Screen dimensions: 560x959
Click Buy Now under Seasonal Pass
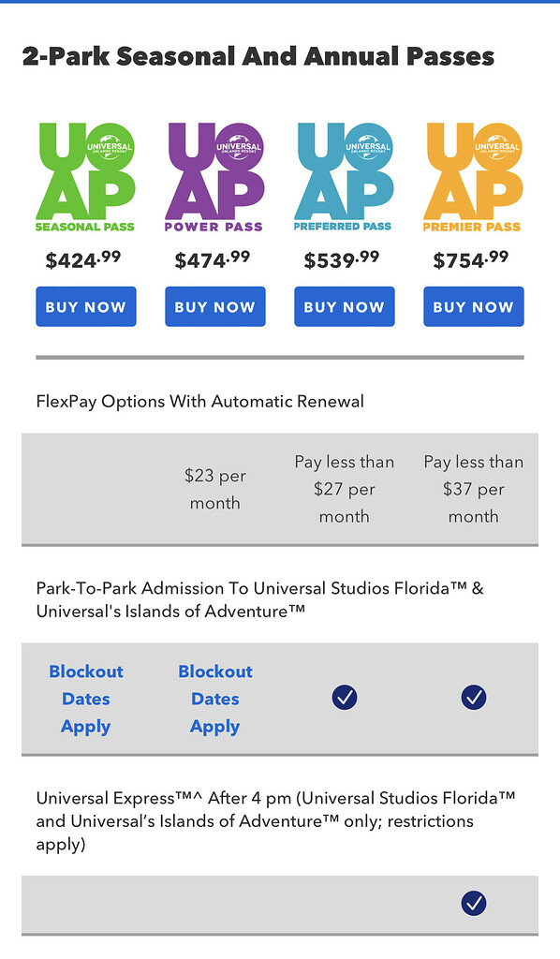pos(85,306)
